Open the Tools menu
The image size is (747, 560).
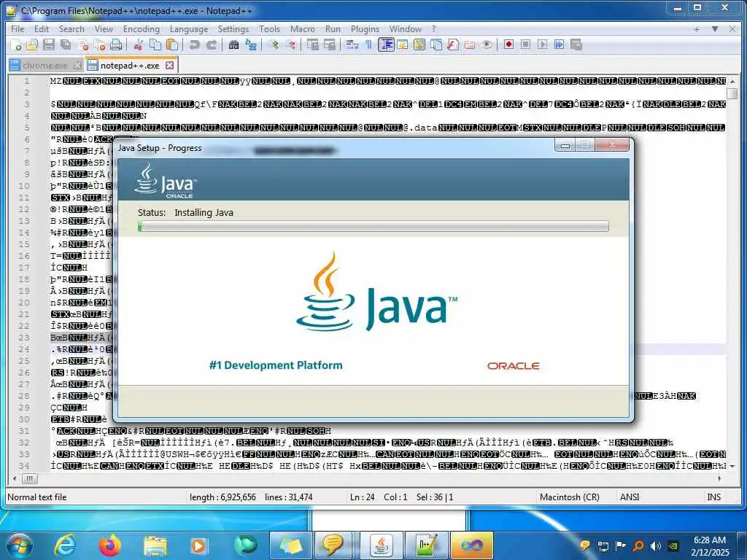pyautogui.click(x=269, y=29)
